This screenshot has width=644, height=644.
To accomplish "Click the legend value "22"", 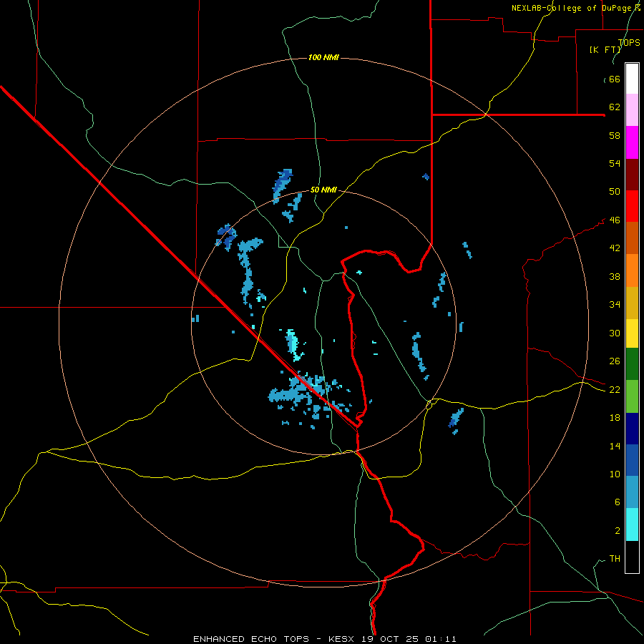I will [614, 390].
